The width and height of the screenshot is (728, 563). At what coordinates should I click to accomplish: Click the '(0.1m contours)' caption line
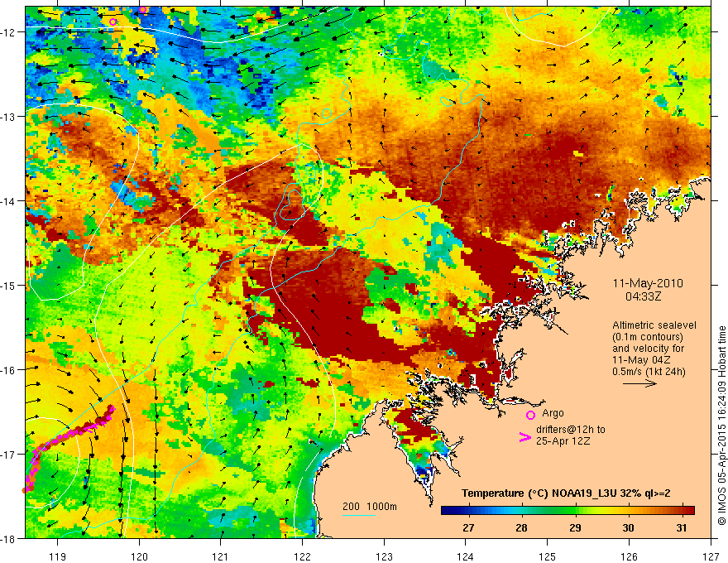[x=648, y=337]
